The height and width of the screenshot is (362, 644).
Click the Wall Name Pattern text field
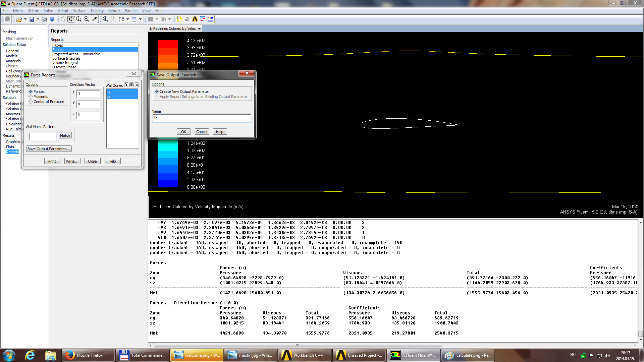[x=43, y=136]
